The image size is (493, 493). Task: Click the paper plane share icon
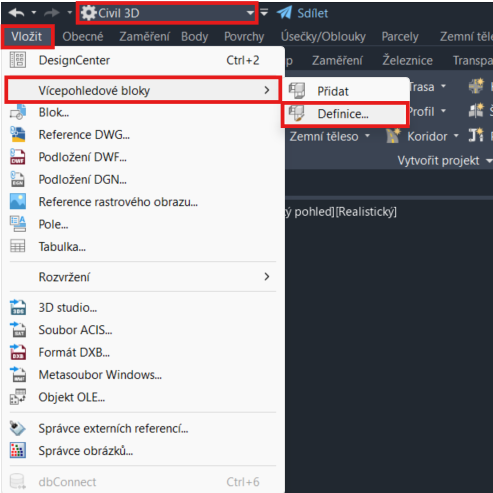click(x=284, y=13)
